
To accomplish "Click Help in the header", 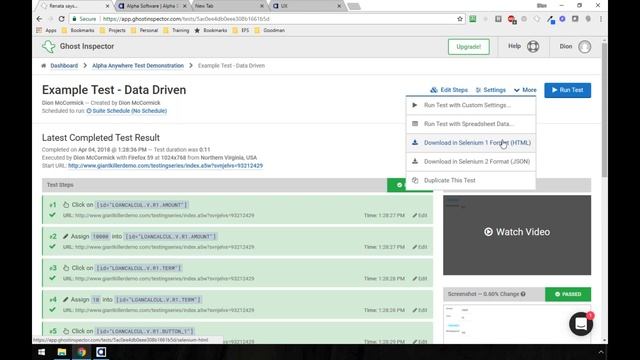I will 514,46.
